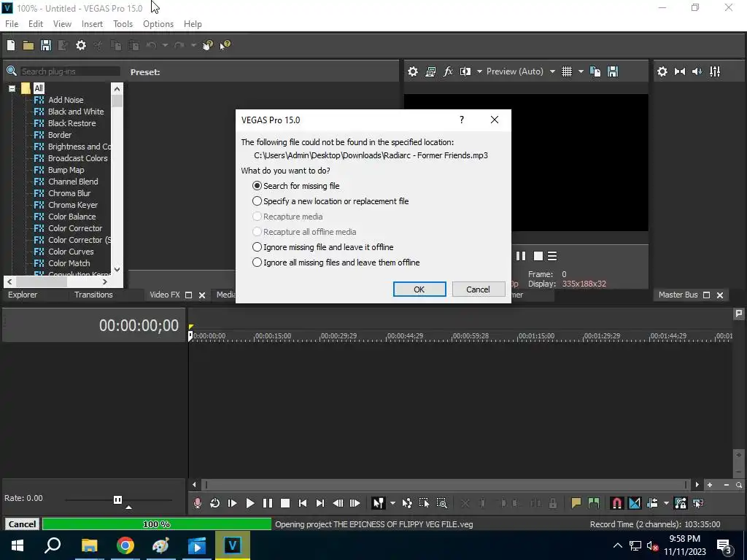Screen dimensions: 747x560
Task: Toggle dim output speaker icon in Master Bus
Action: [x=697, y=71]
